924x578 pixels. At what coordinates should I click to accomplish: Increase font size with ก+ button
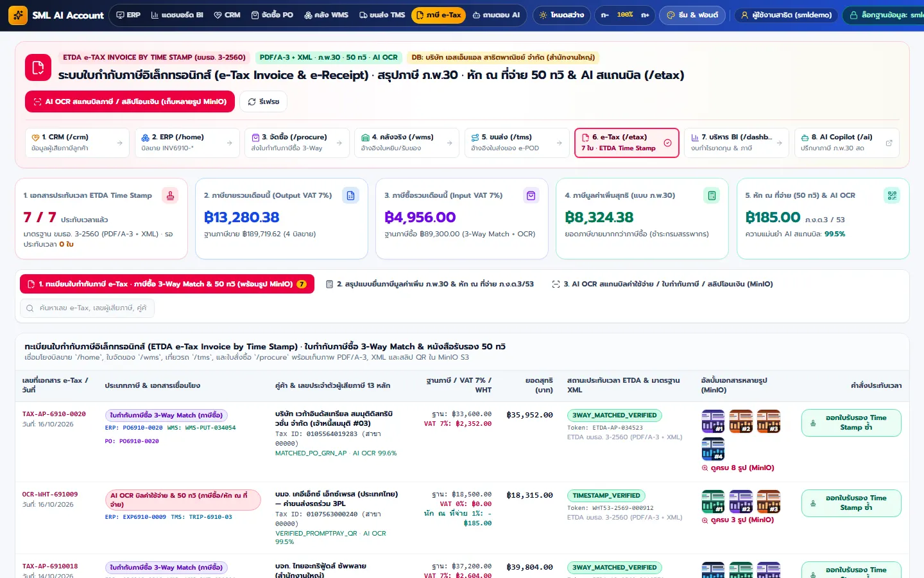[x=645, y=15]
